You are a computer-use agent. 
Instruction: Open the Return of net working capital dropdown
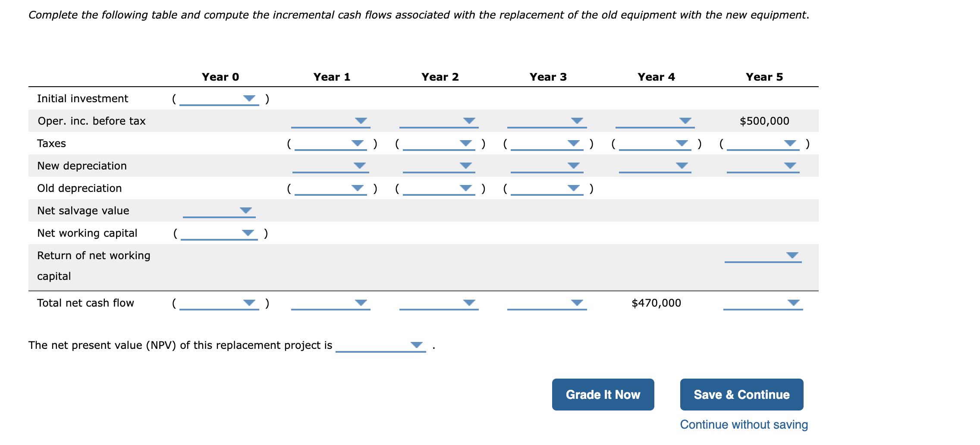[793, 255]
